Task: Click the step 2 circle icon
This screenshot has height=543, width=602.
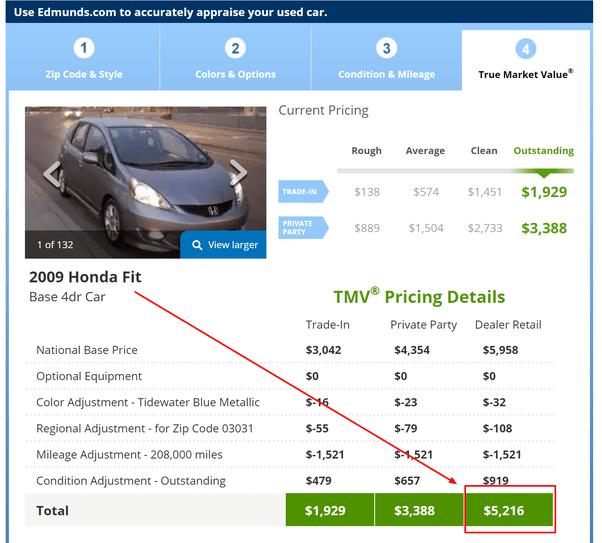Action: (x=235, y=48)
